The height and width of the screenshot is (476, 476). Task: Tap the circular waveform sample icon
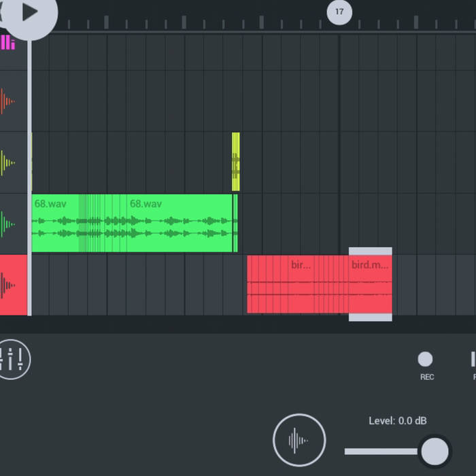299,440
